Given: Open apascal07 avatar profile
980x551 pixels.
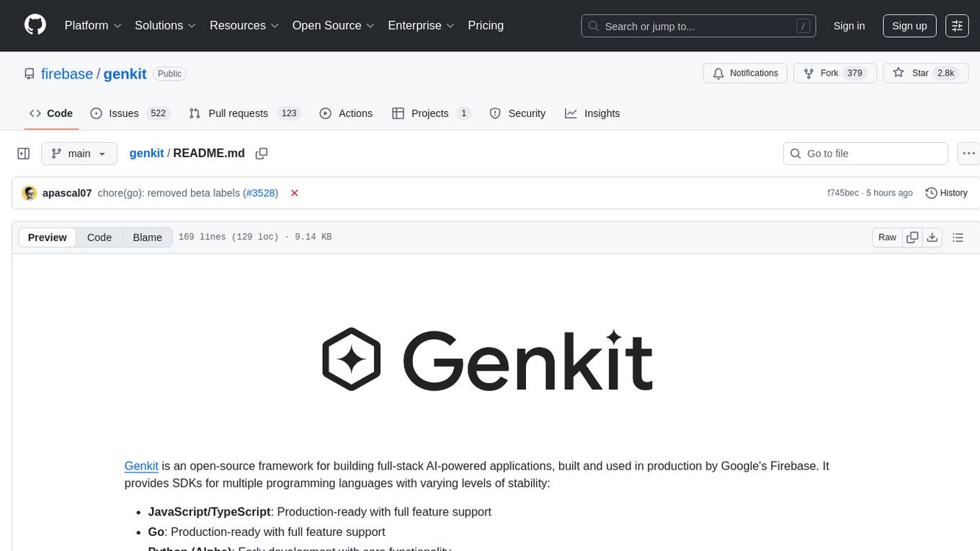Looking at the screenshot, I should tap(30, 193).
